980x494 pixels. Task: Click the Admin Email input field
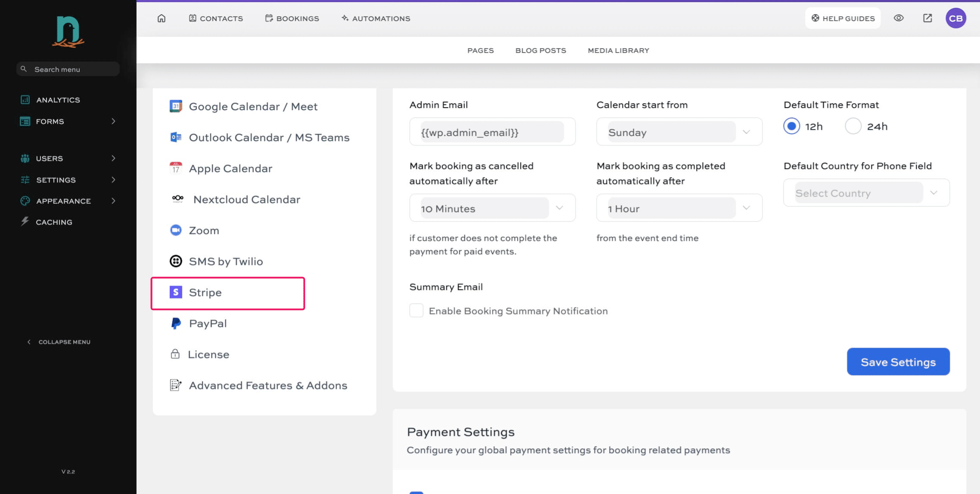492,132
